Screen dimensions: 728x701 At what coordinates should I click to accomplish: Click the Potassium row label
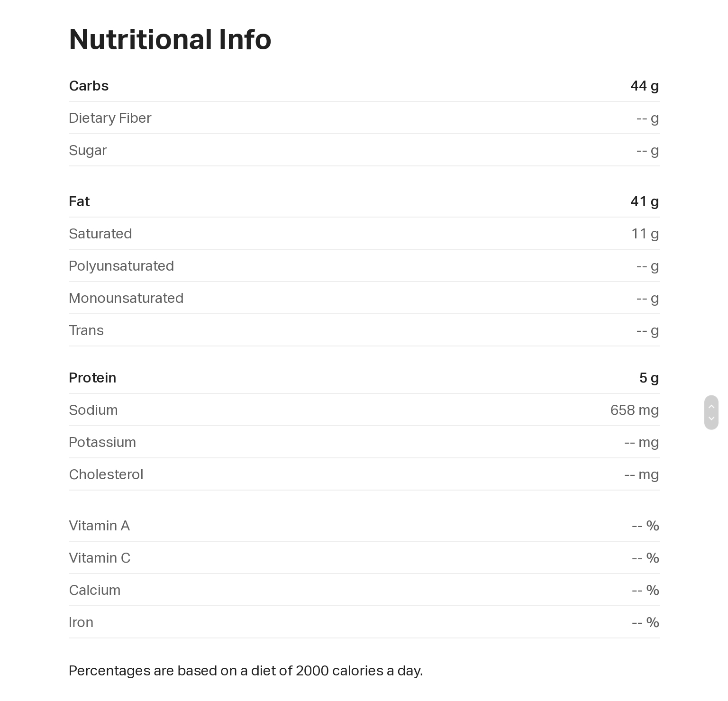tap(102, 442)
